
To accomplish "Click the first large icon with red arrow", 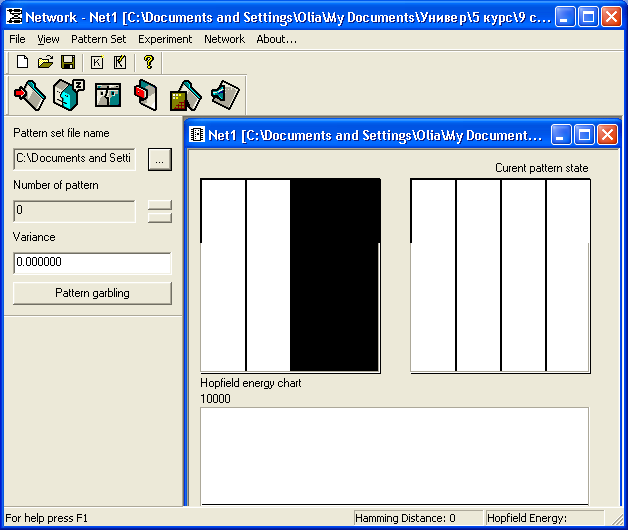I will click(28, 95).
